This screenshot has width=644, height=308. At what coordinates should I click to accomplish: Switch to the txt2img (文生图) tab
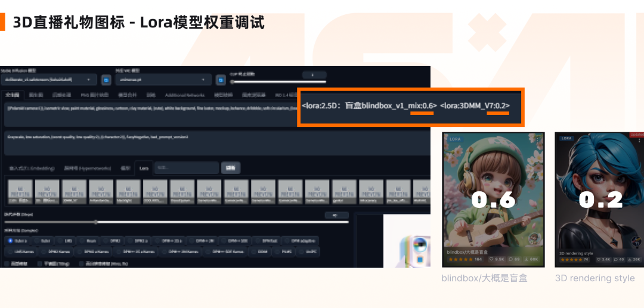point(13,95)
